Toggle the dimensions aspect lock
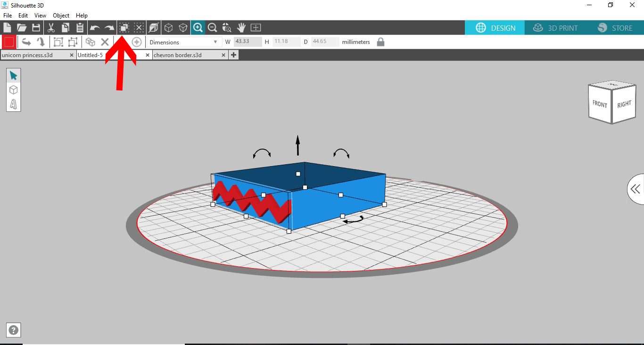This screenshot has width=644, height=345. pos(380,42)
